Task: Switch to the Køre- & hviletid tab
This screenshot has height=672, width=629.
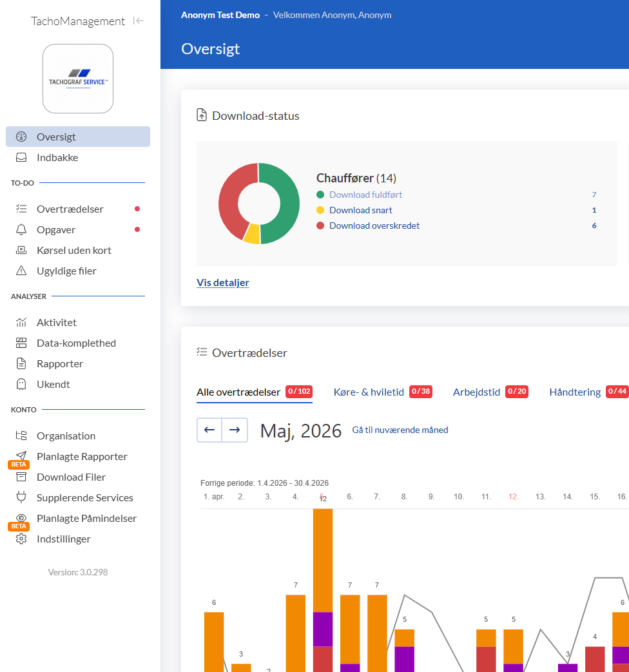Action: point(369,392)
